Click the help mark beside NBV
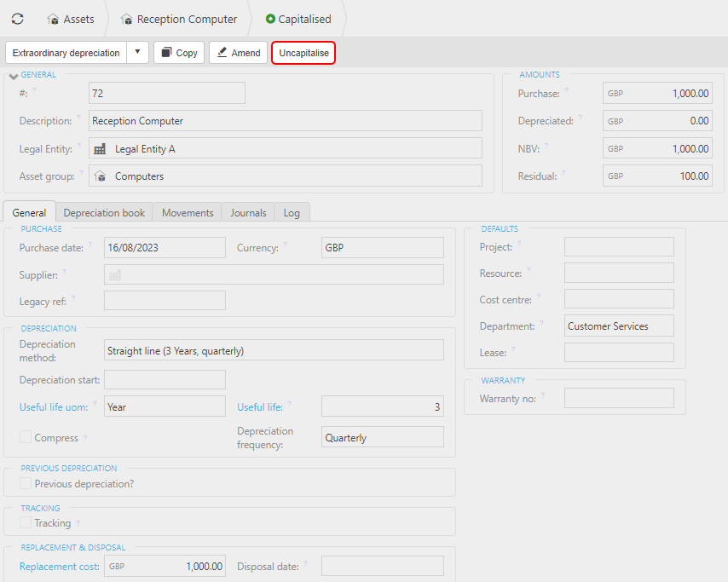Screen dimensions: 728x582 pos(546,145)
